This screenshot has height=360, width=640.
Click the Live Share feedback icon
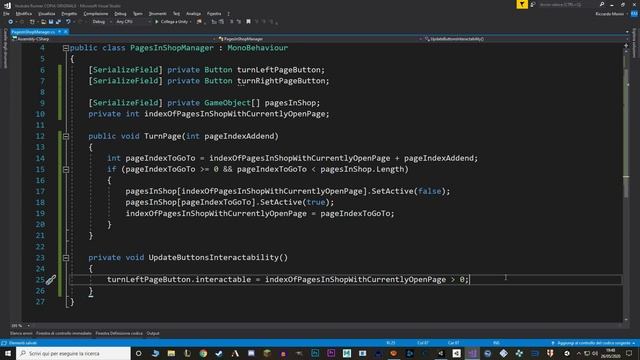[x=533, y=4]
